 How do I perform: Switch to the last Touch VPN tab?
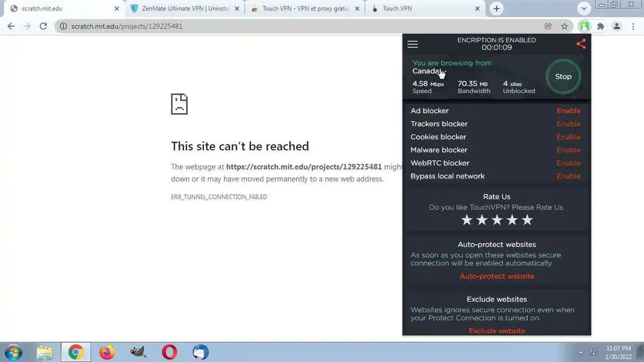tap(426, 9)
